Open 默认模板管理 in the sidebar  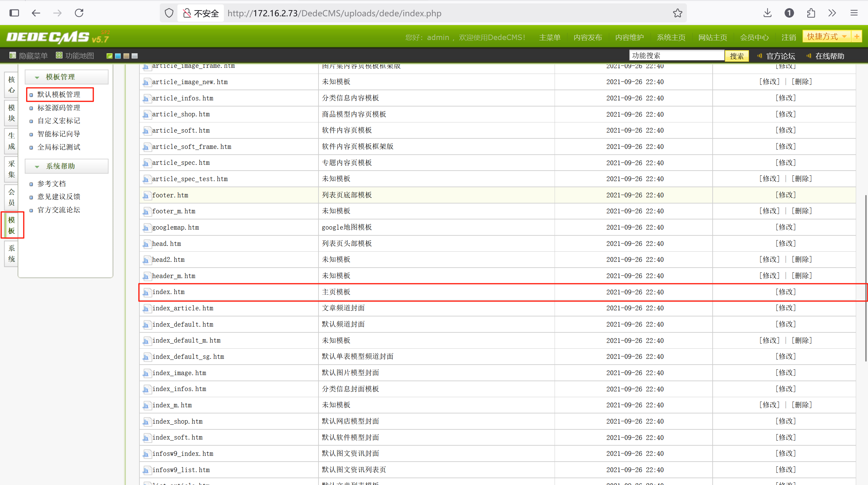59,94
